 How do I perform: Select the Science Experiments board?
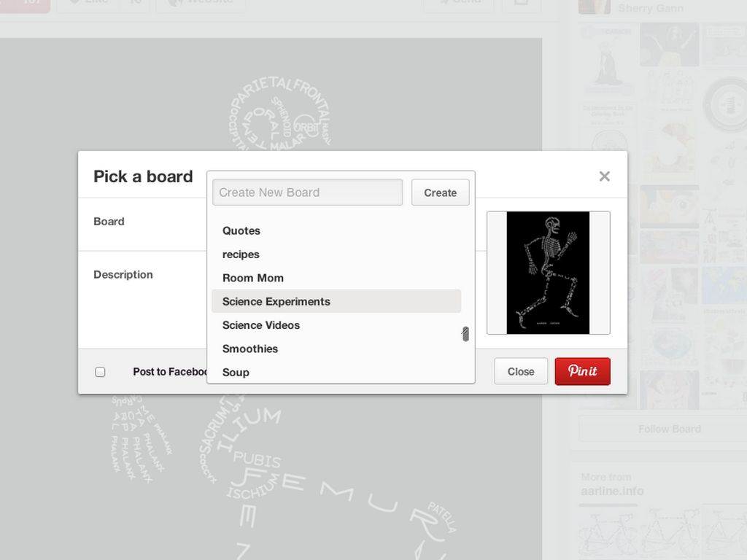[276, 301]
